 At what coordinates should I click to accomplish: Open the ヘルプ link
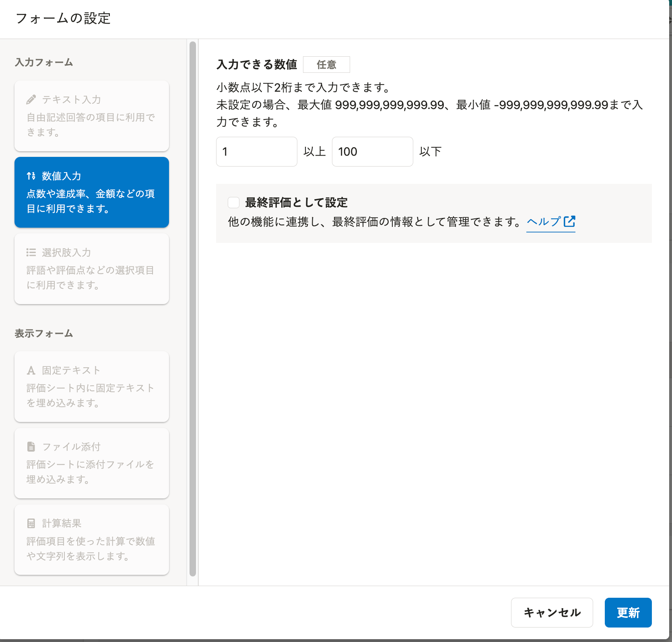544,222
